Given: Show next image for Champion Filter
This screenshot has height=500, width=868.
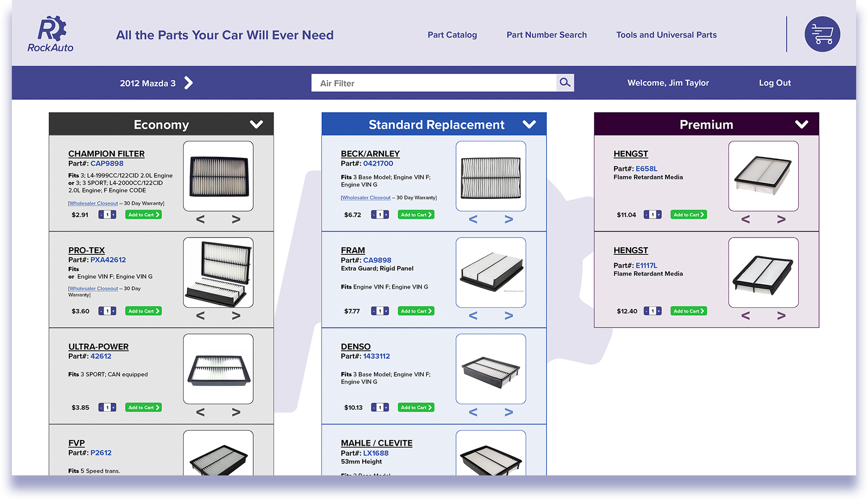Looking at the screenshot, I should 236,219.
